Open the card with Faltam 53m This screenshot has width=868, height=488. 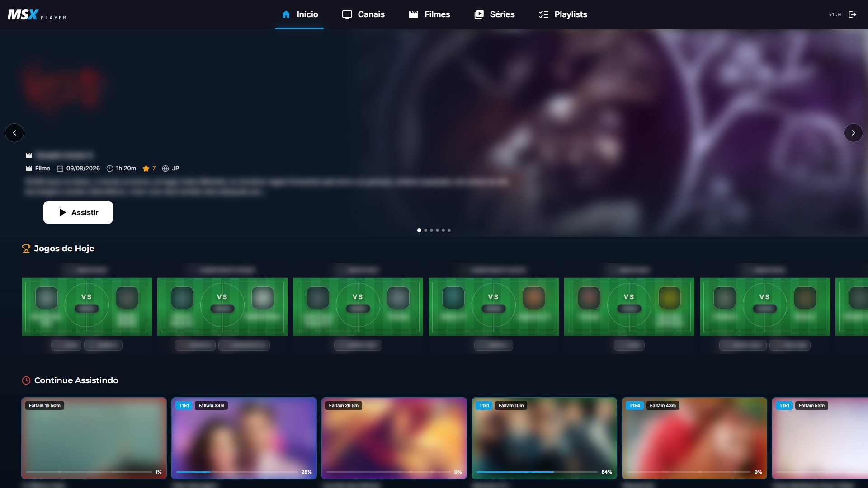click(x=820, y=438)
